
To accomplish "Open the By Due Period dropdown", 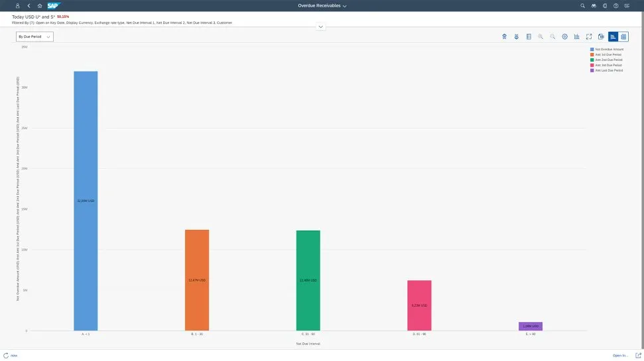I will pyautogui.click(x=34, y=36).
